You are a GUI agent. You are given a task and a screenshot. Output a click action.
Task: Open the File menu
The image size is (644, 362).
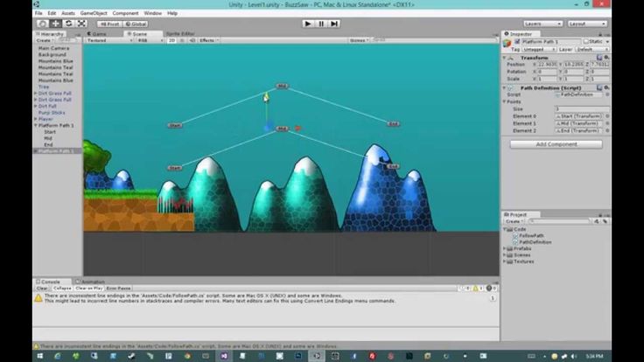coord(38,13)
